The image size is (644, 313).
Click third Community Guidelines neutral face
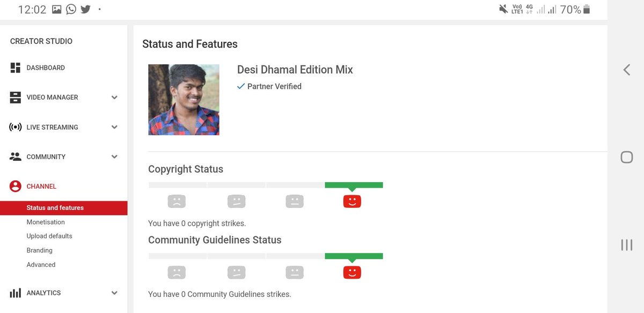[x=294, y=272]
